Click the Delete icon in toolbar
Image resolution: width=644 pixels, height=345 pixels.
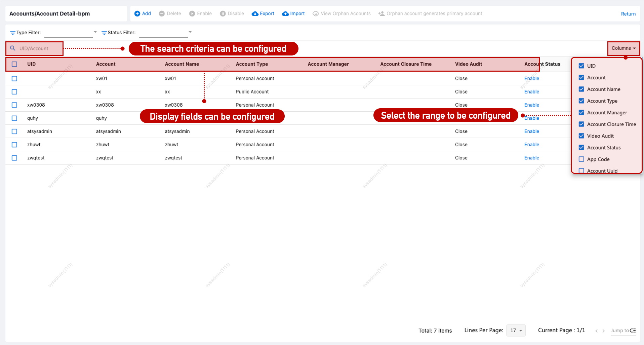pyautogui.click(x=161, y=13)
